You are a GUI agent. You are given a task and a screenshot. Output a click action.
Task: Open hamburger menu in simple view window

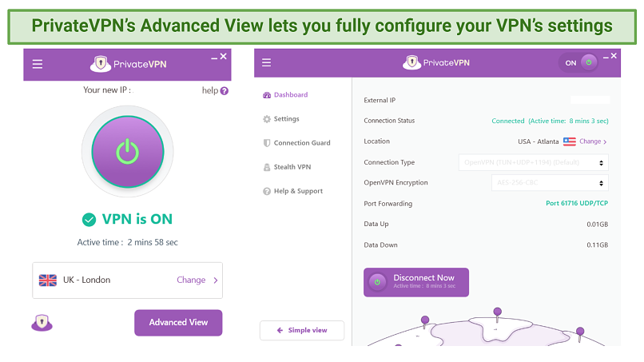(38, 64)
